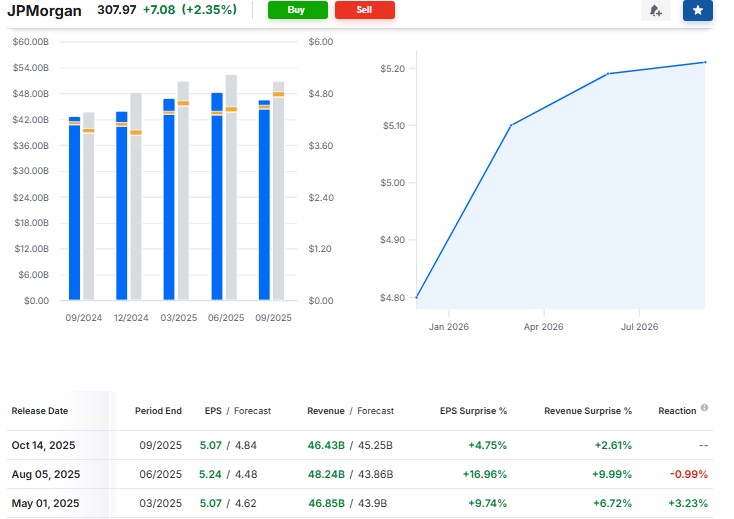Click EPS surprise +16.96%

pyautogui.click(x=484, y=474)
